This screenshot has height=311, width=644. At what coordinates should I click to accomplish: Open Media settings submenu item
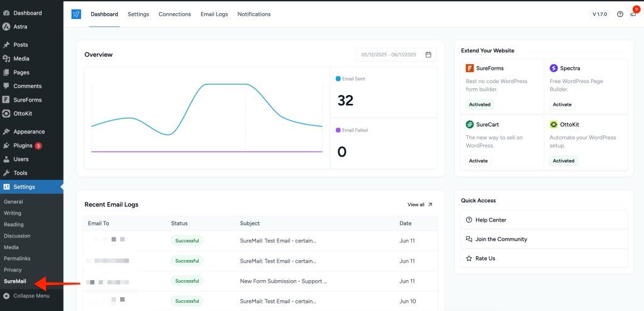[11, 247]
